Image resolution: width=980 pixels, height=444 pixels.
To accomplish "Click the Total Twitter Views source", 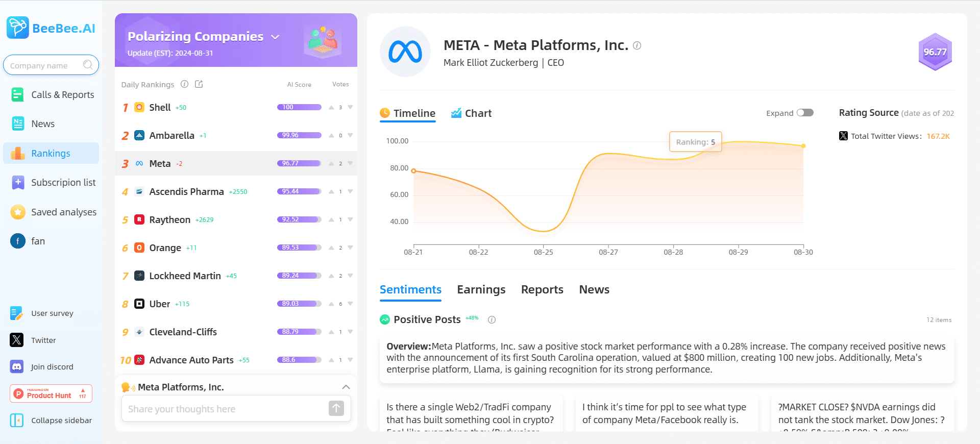I will 894,136.
